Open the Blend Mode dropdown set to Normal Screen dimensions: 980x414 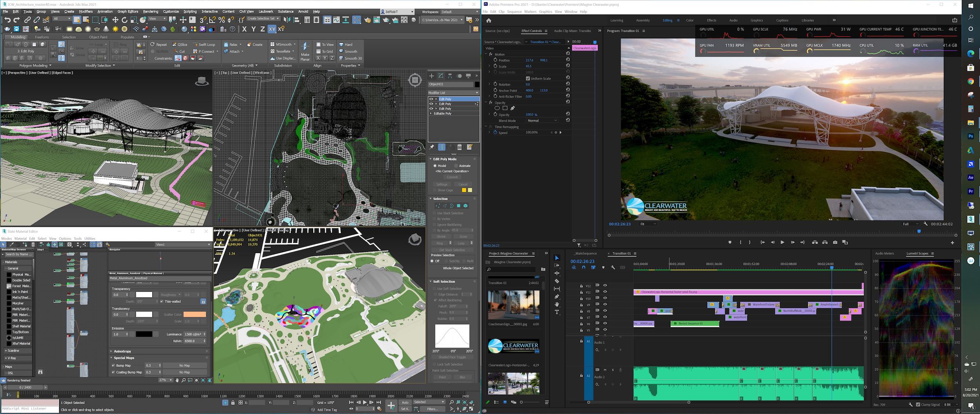click(542, 120)
